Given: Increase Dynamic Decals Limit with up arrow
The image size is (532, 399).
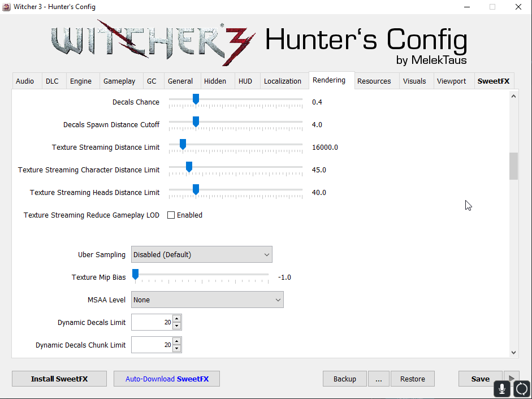Looking at the screenshot, I should pyautogui.click(x=176, y=319).
